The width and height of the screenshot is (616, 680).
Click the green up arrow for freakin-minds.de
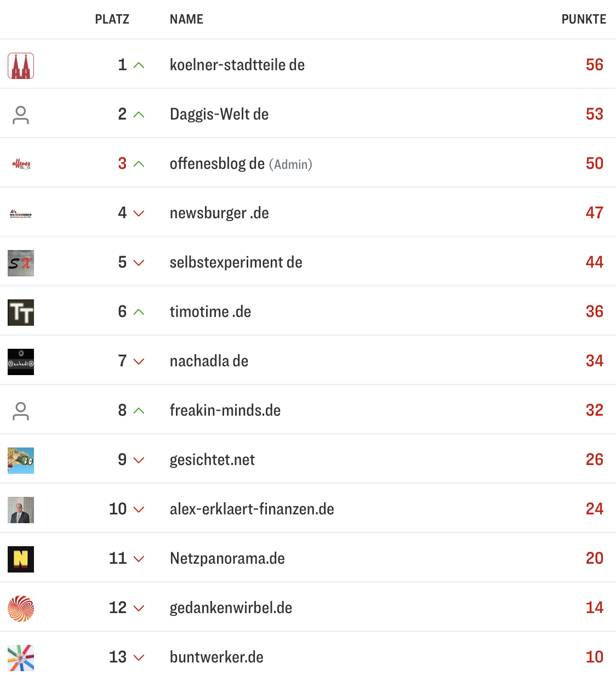[138, 410]
